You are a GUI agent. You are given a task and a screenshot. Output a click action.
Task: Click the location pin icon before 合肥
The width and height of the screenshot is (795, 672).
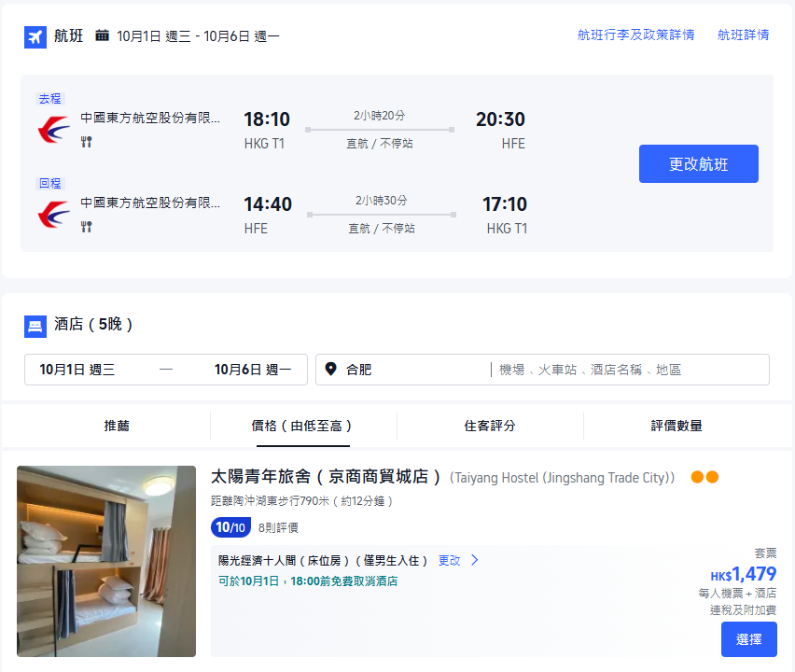pos(331,369)
